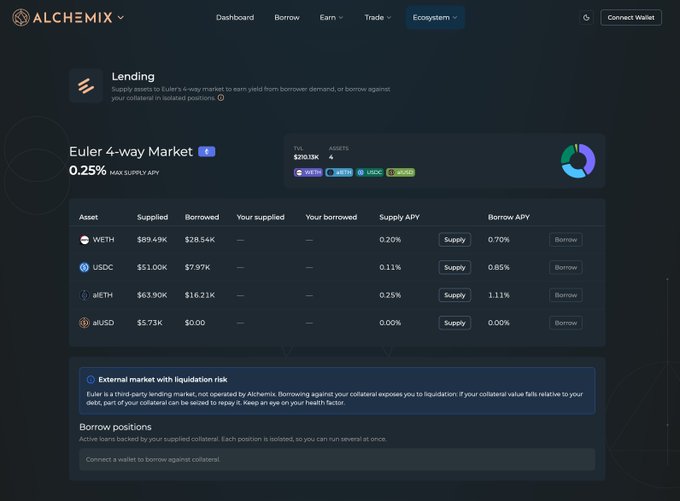The width and height of the screenshot is (680, 501).
Task: Select the alUSD asset tag
Action: pos(401,172)
